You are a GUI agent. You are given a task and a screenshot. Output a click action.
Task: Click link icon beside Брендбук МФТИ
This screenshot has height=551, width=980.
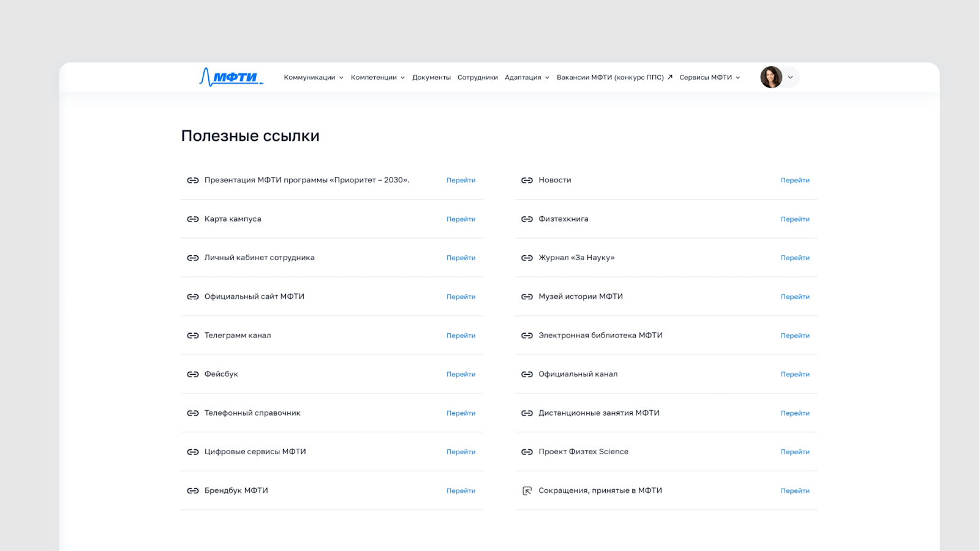pos(193,490)
